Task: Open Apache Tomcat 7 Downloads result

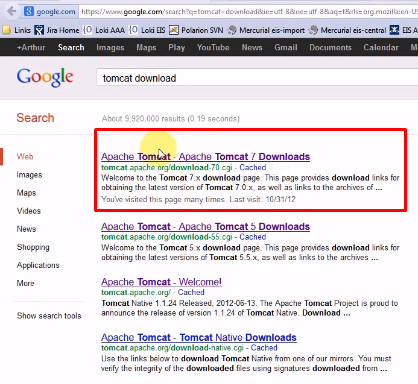Action: (x=205, y=156)
